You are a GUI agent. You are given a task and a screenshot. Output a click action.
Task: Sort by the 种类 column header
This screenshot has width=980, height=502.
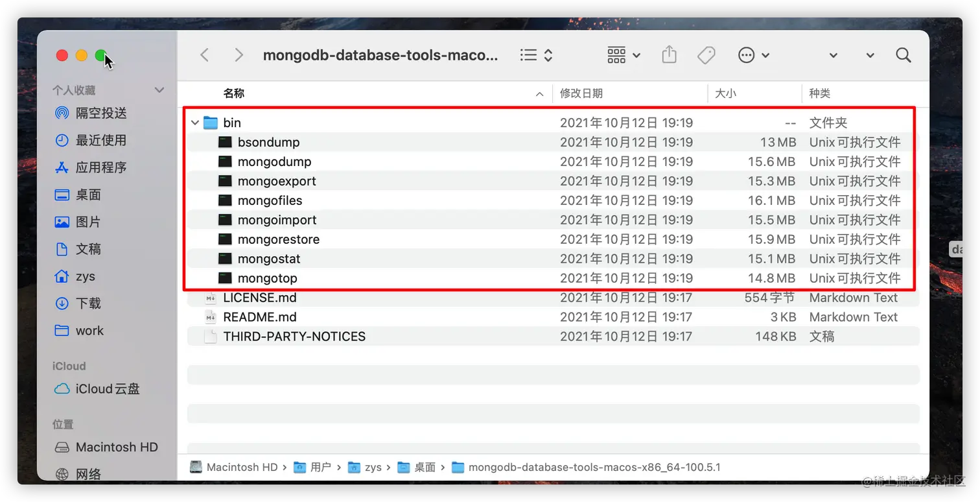(x=820, y=93)
